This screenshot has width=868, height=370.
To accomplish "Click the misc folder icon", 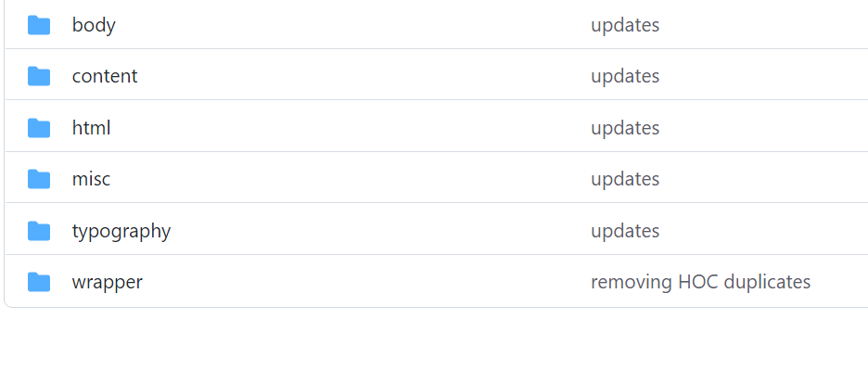I will tap(39, 178).
